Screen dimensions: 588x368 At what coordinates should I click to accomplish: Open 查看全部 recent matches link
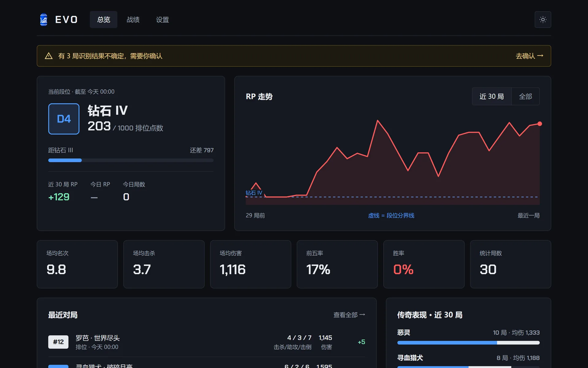pos(349,315)
